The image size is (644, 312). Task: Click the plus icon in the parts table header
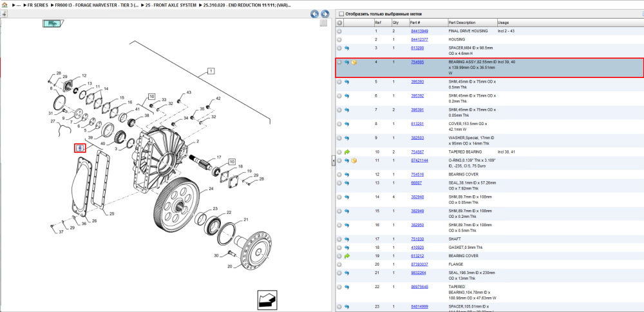coord(339,23)
